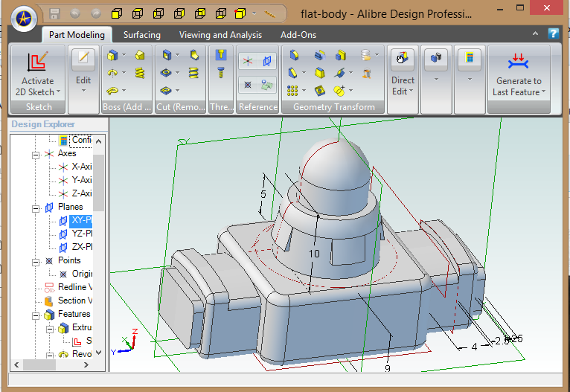Click the blue help question mark icon
Viewport: 570px width, 392px height.
click(x=554, y=33)
